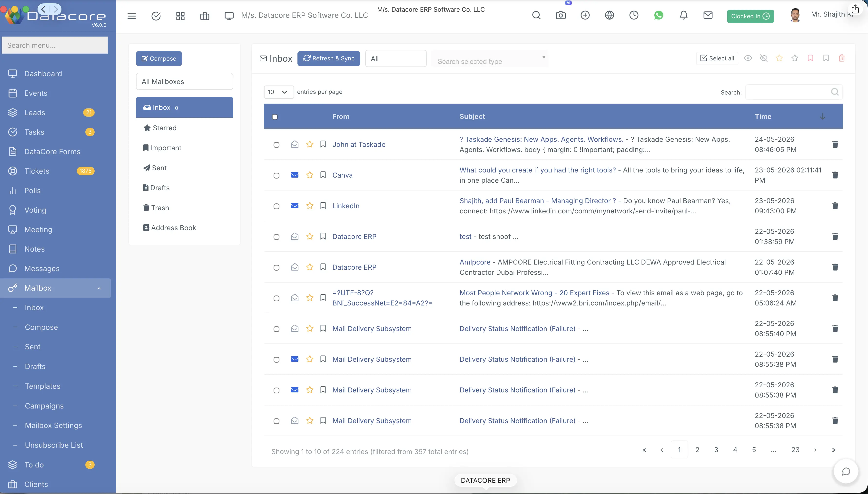
Task: Check the LinkedIn email row
Action: coord(276,206)
